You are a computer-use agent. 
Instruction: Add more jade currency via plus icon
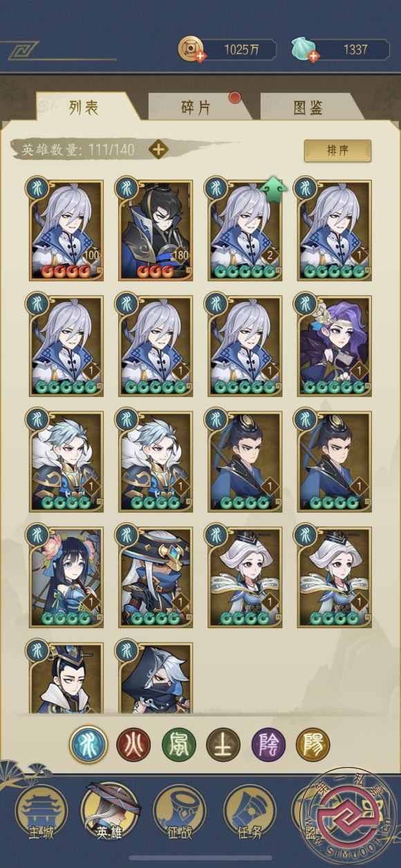pyautogui.click(x=313, y=56)
